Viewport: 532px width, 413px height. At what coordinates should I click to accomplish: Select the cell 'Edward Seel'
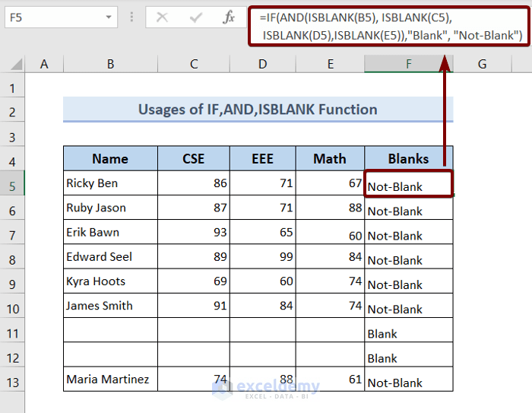[110, 256]
